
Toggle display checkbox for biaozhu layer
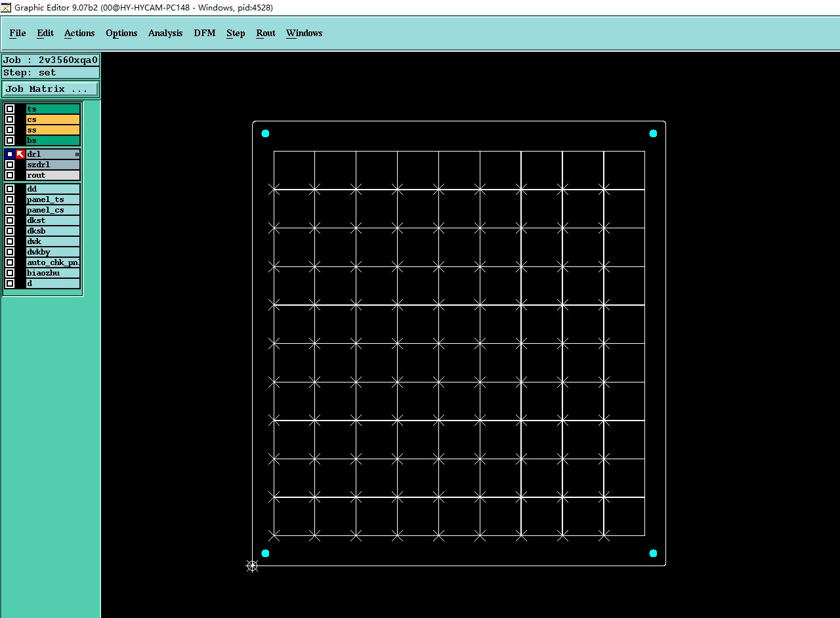pyautogui.click(x=10, y=273)
